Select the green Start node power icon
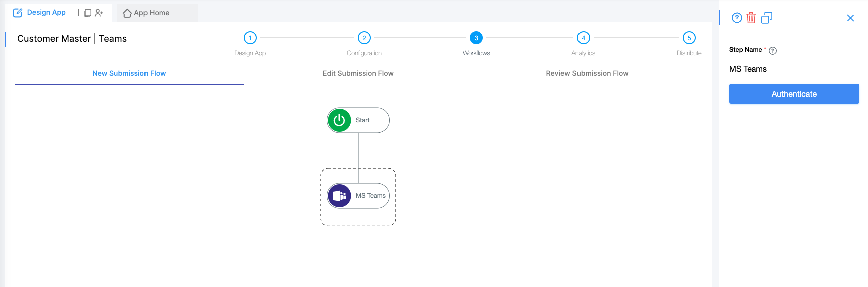The width and height of the screenshot is (868, 287). click(339, 120)
